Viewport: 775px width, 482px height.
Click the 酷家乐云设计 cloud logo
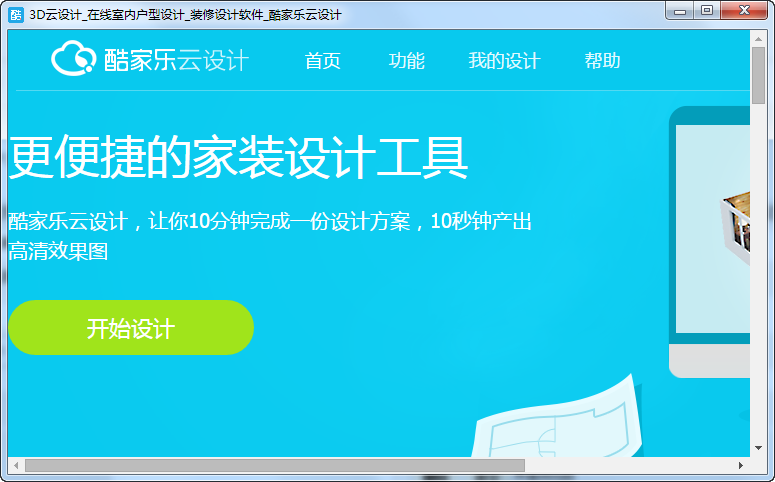73,59
